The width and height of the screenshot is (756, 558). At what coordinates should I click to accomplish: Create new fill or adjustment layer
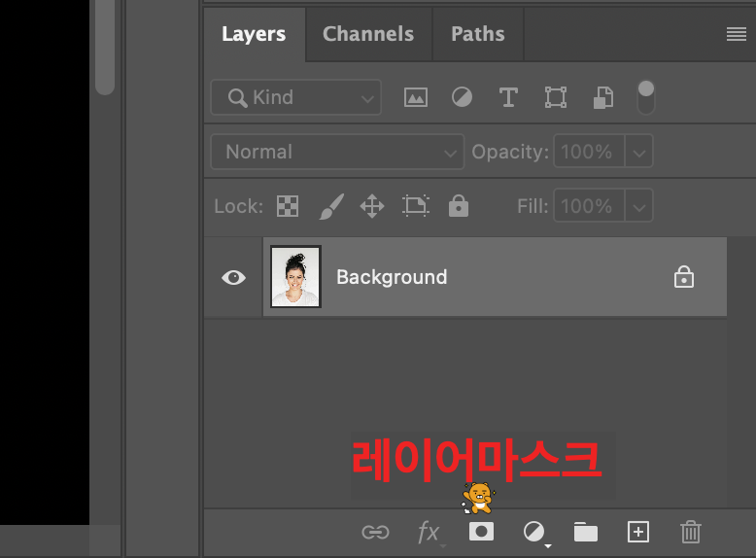click(534, 533)
